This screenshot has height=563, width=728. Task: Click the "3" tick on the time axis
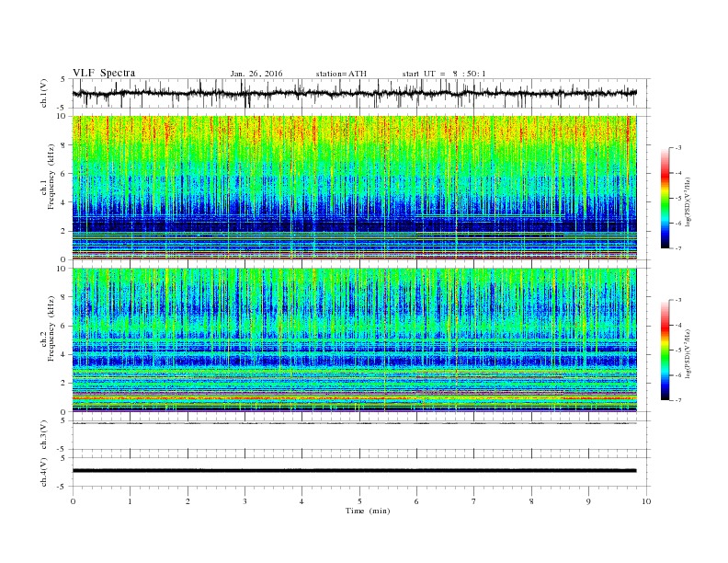coord(245,501)
